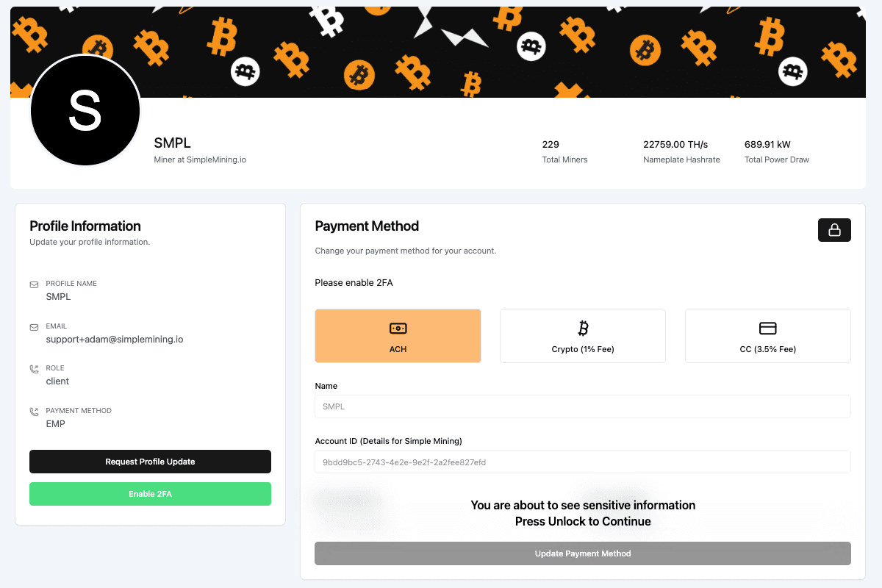Click the lock icon to unlock payment details
This screenshot has height=588, width=882.
tap(834, 230)
